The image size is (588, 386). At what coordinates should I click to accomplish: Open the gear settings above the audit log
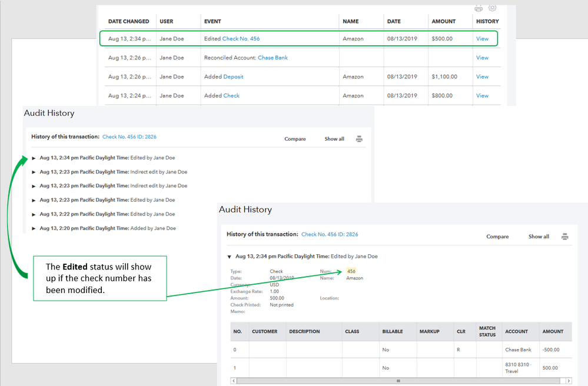coord(493,8)
